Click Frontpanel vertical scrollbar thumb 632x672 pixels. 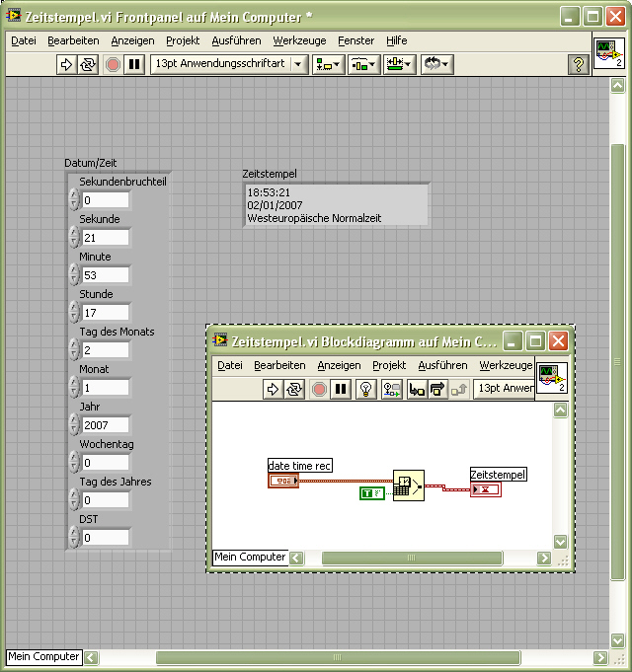617,362
